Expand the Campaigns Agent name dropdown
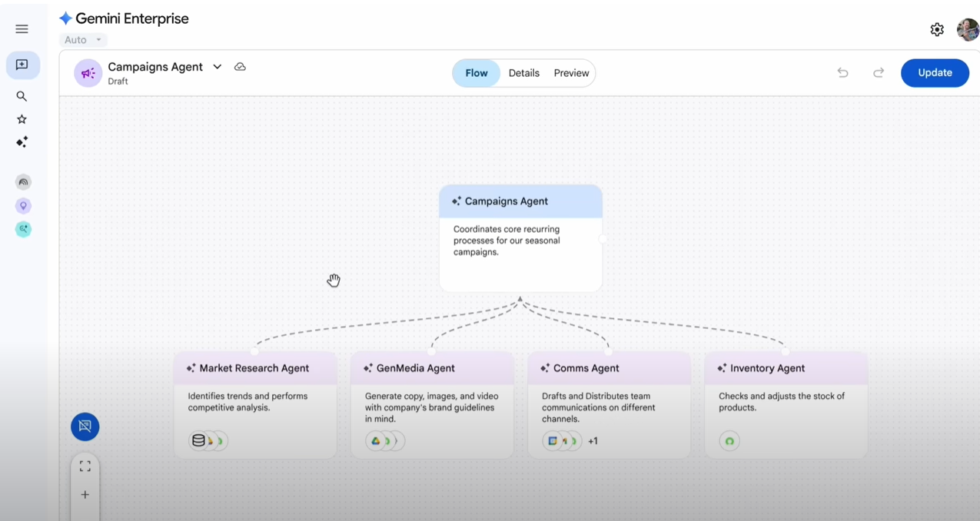980x521 pixels. coord(218,67)
